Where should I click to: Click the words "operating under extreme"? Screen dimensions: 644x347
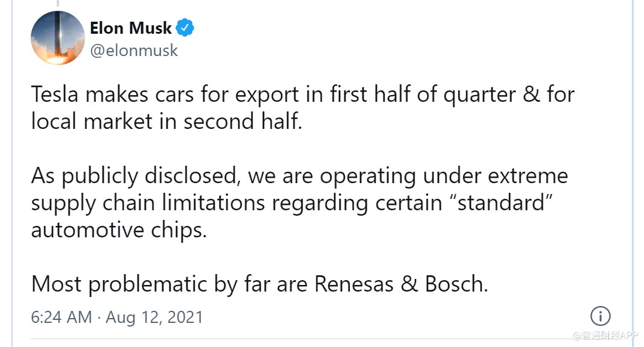pyautogui.click(x=444, y=177)
